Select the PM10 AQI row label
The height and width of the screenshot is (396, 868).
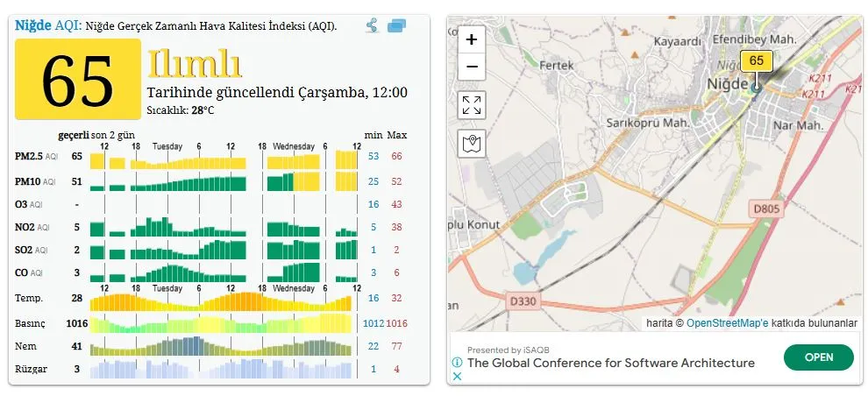(36, 182)
